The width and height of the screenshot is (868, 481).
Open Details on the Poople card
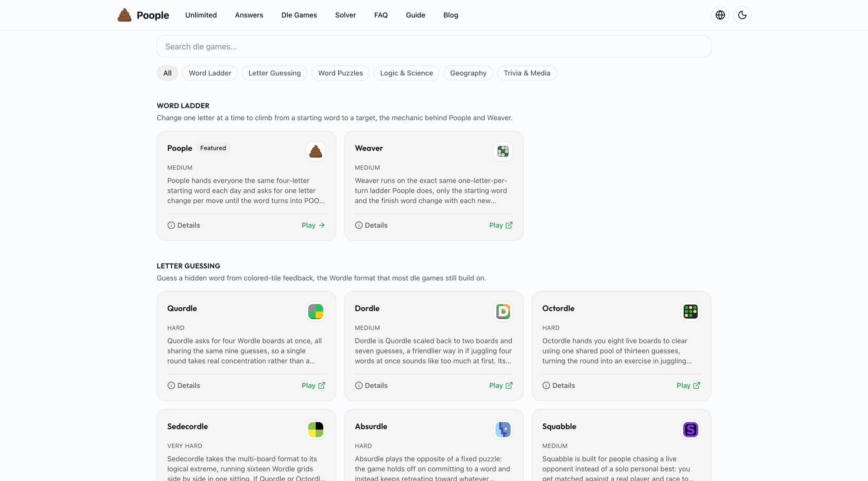tap(184, 225)
